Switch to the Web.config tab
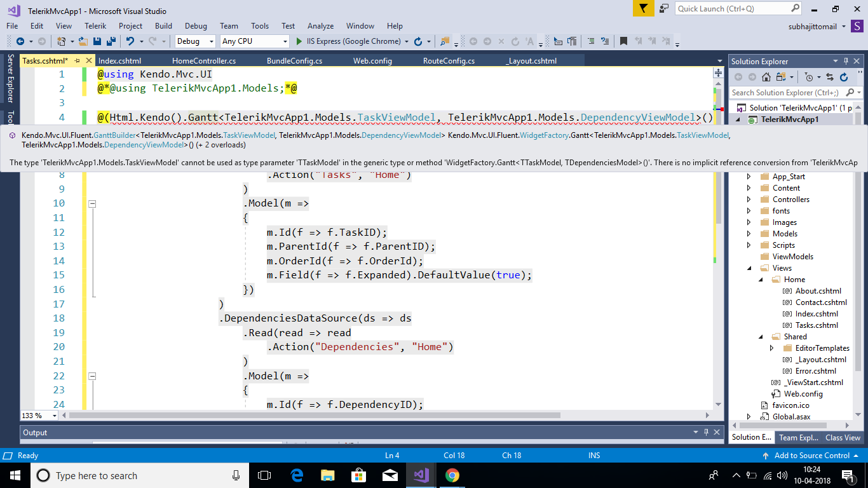This screenshot has height=488, width=868. pyautogui.click(x=372, y=61)
